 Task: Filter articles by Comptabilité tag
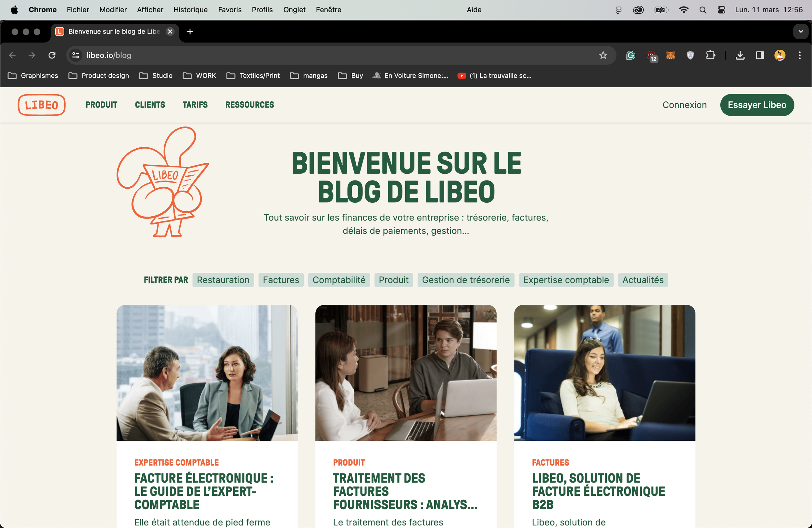338,280
